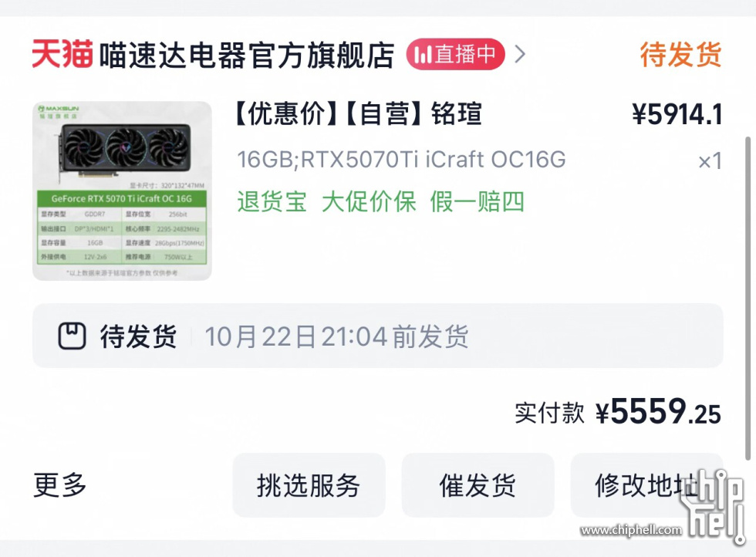Expand store page via chevron arrow
Viewport: 756px width, 557px height.
click(520, 55)
